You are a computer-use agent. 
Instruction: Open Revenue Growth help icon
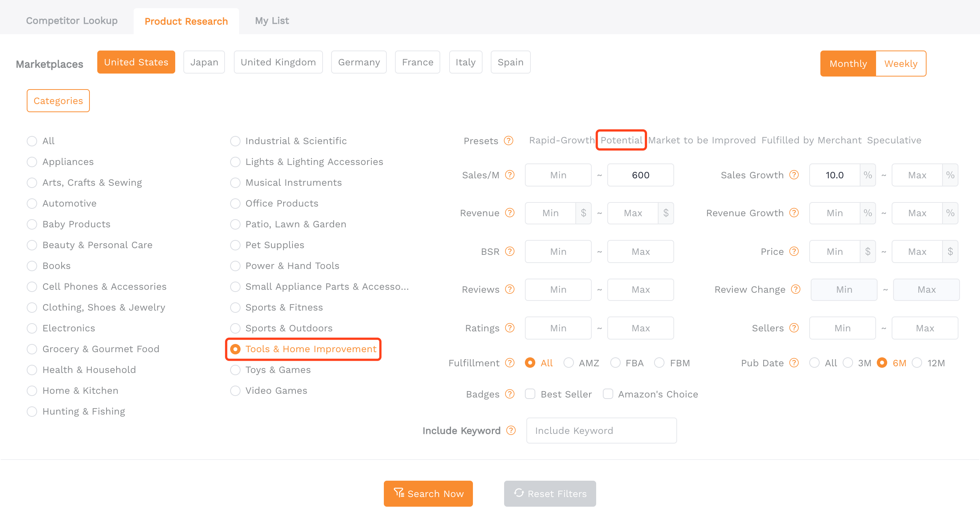coord(794,213)
